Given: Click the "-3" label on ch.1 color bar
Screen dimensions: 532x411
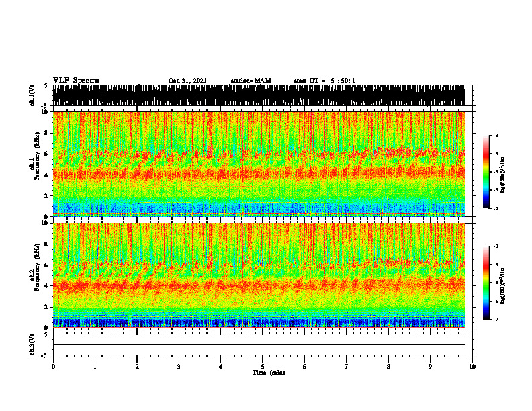Looking at the screenshot, I should pyautogui.click(x=496, y=136).
